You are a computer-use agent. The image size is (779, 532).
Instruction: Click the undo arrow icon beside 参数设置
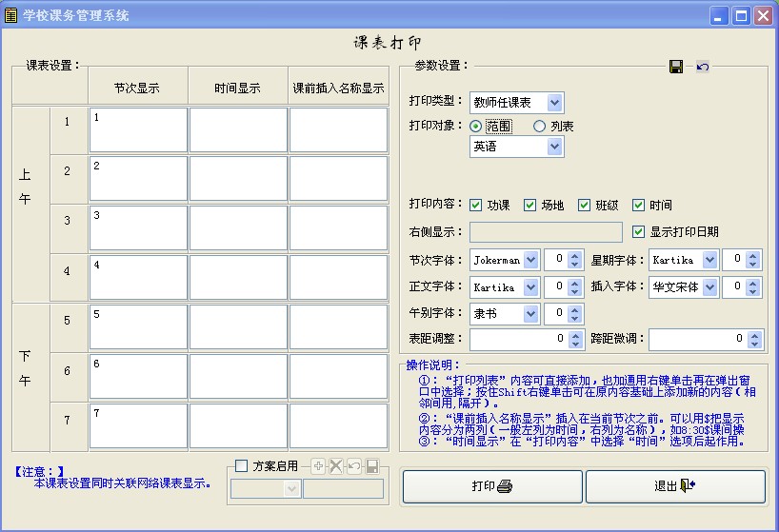[702, 67]
